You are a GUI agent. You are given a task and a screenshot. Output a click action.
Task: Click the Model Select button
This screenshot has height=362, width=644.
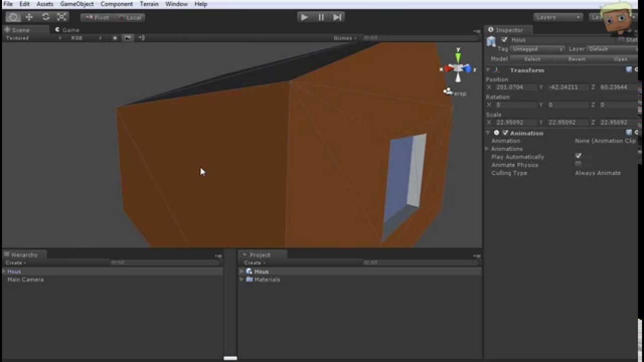tap(532, 59)
